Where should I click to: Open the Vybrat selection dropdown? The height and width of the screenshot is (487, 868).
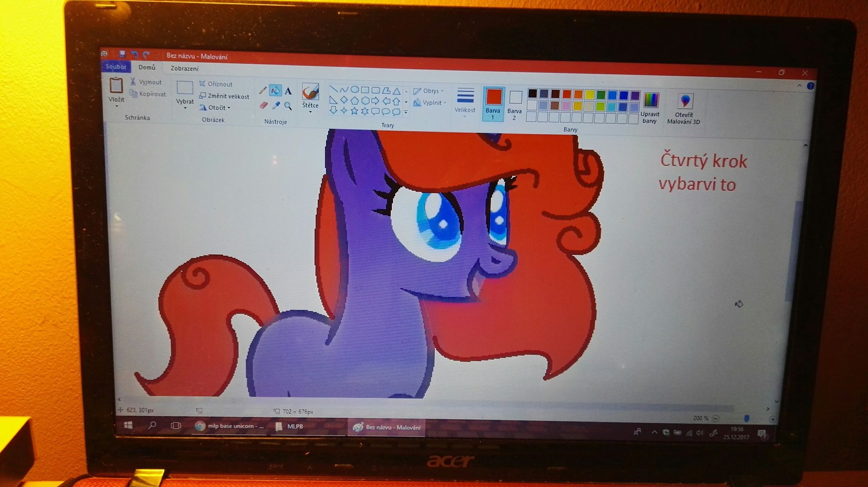[184, 108]
